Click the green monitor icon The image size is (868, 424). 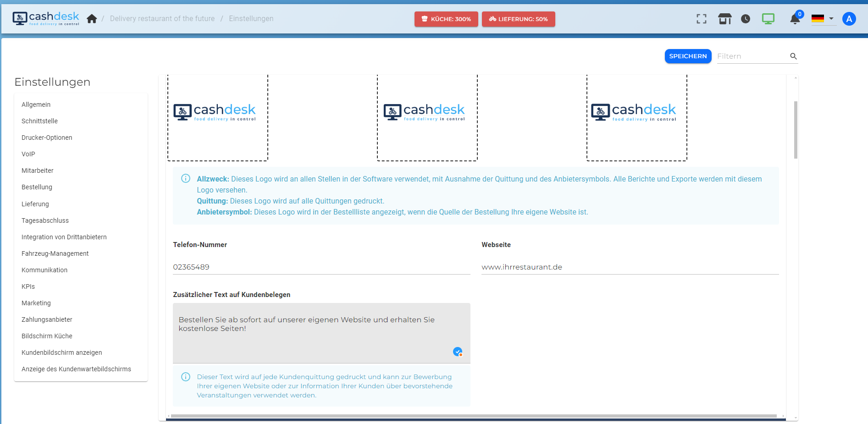pos(768,19)
